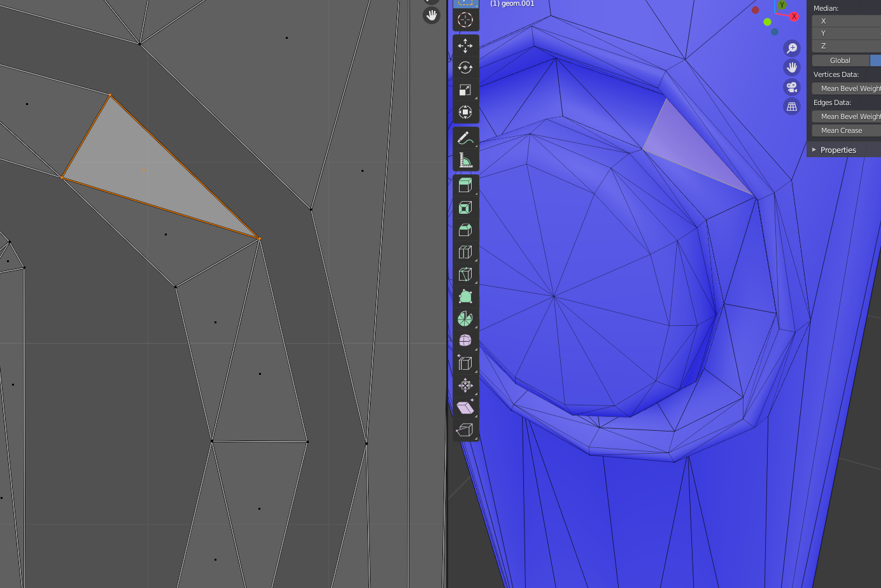
Task: Expand the Properties section in the sidebar
Action: [838, 150]
